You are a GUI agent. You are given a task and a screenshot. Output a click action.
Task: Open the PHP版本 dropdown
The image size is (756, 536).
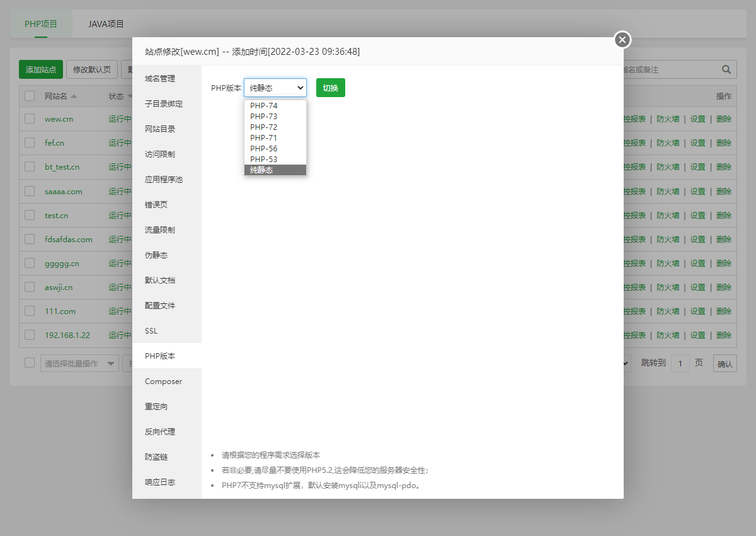(x=275, y=88)
